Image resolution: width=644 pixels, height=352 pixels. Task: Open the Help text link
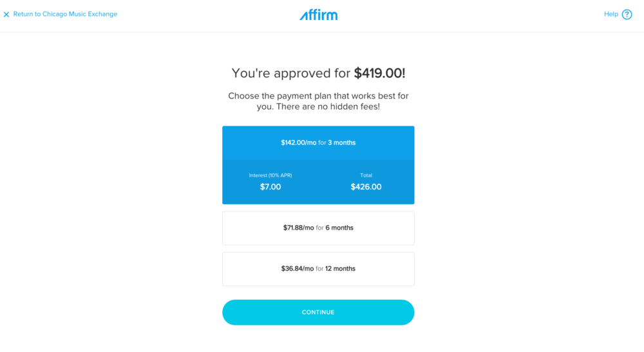point(611,14)
